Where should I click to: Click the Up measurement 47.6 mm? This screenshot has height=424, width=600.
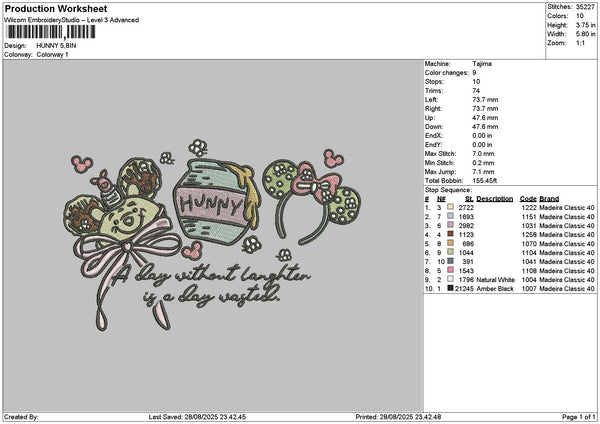point(485,117)
